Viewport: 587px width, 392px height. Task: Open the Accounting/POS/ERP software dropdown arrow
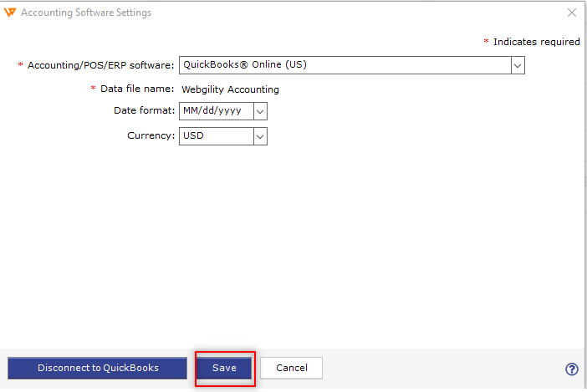tap(518, 65)
